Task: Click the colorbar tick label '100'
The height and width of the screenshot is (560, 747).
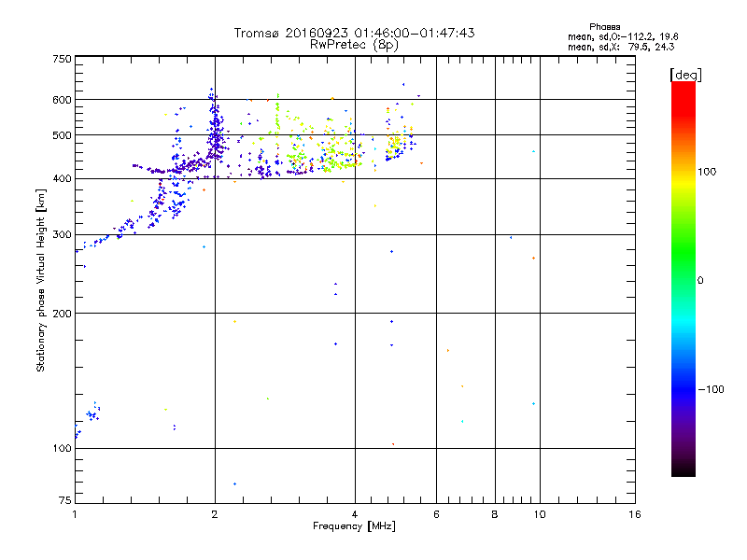Action: pos(707,172)
